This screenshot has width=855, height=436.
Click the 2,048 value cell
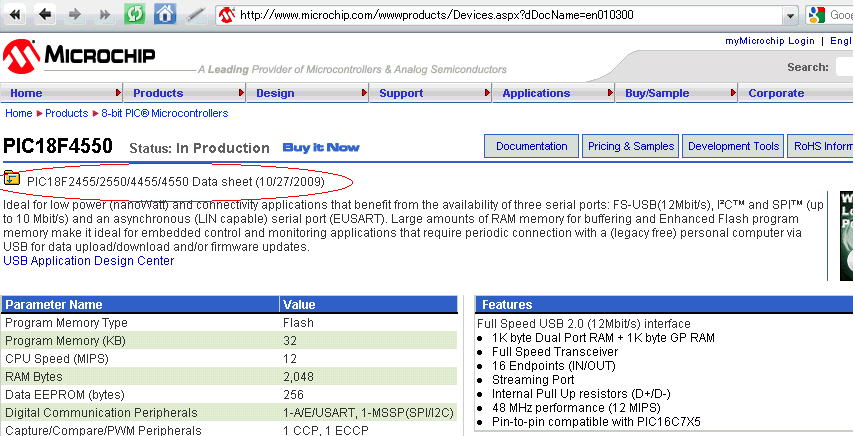pyautogui.click(x=298, y=377)
